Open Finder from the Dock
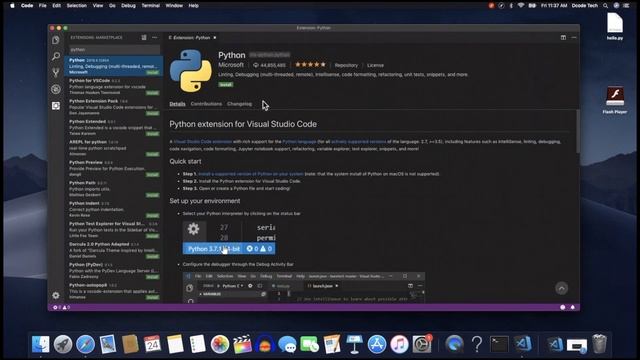This screenshot has width=640, height=360. (40, 344)
